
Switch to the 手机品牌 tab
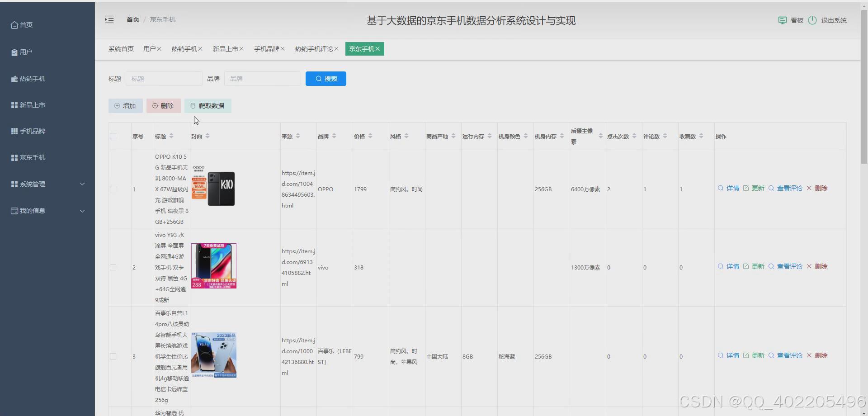(x=266, y=49)
